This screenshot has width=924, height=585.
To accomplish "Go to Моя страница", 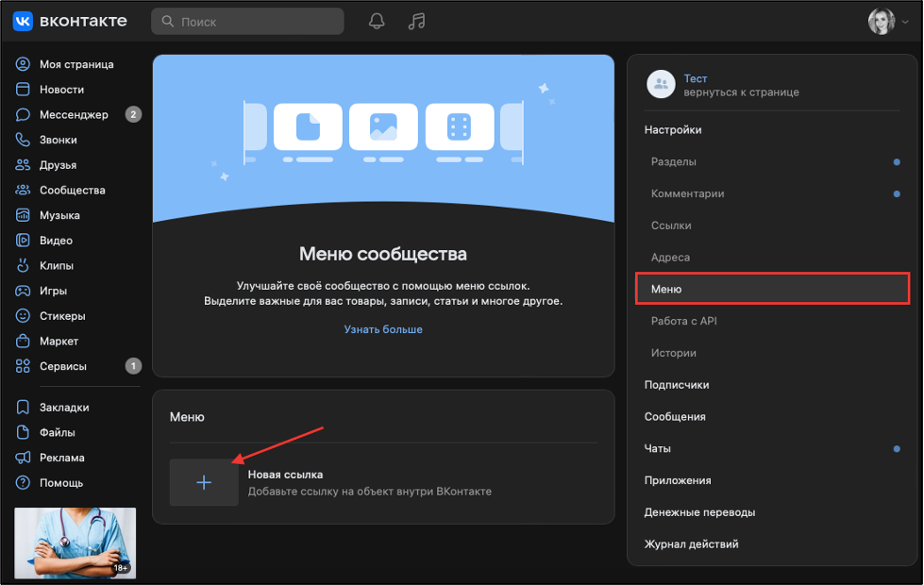I will click(76, 64).
